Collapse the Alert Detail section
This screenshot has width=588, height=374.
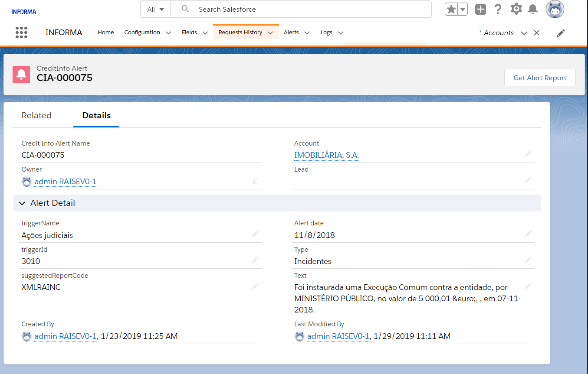click(x=22, y=203)
